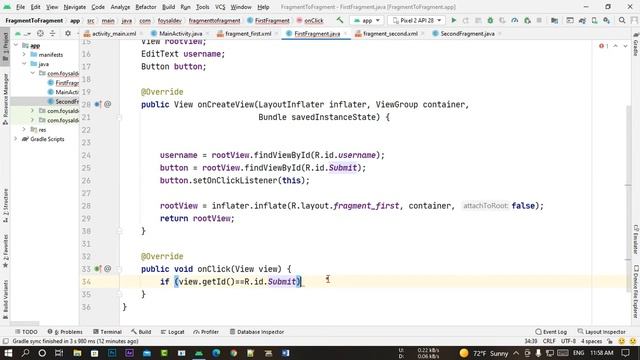Screen dimensions: 640x360
Task: Open Project panel settings gear icon
Action: (x=68, y=33)
